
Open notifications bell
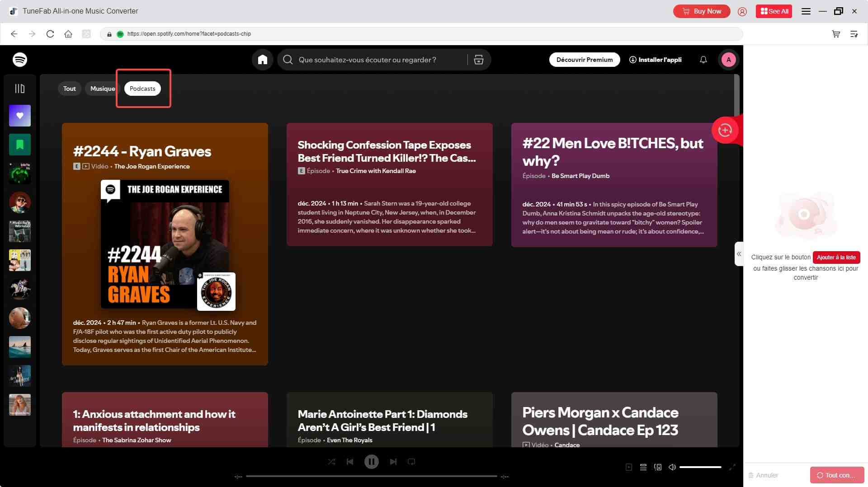703,60
